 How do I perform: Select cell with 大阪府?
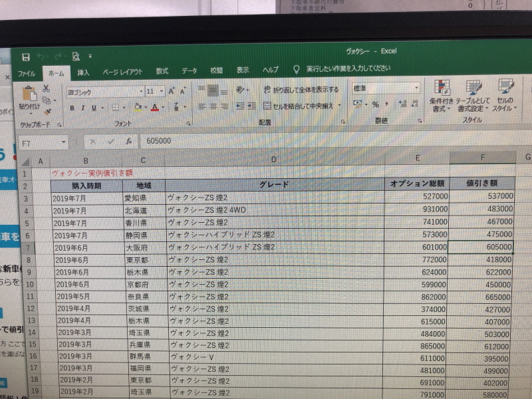144,248
